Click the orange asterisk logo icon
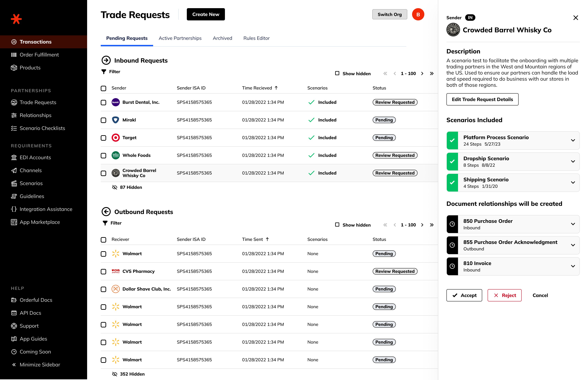The width and height of the screenshot is (588, 380). click(x=16, y=19)
